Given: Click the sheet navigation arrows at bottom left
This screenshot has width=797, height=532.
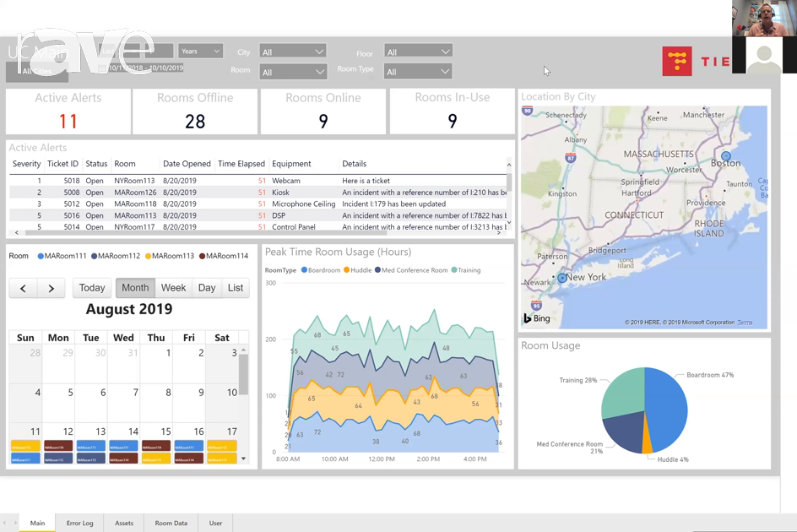Looking at the screenshot, I should click(10, 523).
